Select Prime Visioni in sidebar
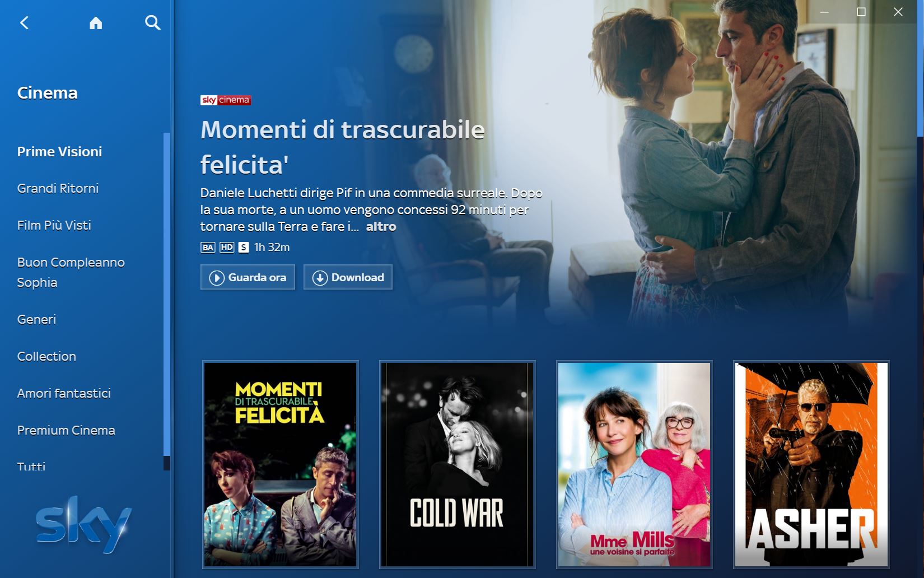The height and width of the screenshot is (578, 924). click(59, 151)
